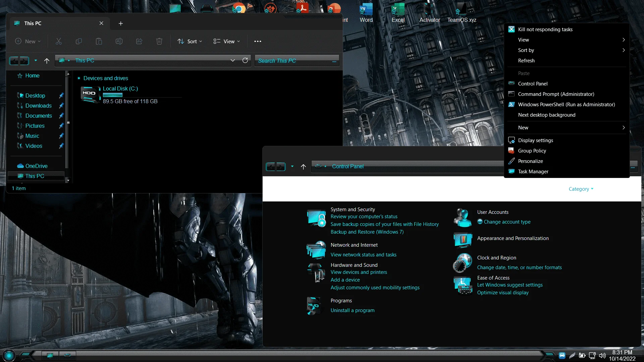The width and height of the screenshot is (644, 362).
Task: Open recent locations dropdown in This PC window
Action: click(36, 61)
